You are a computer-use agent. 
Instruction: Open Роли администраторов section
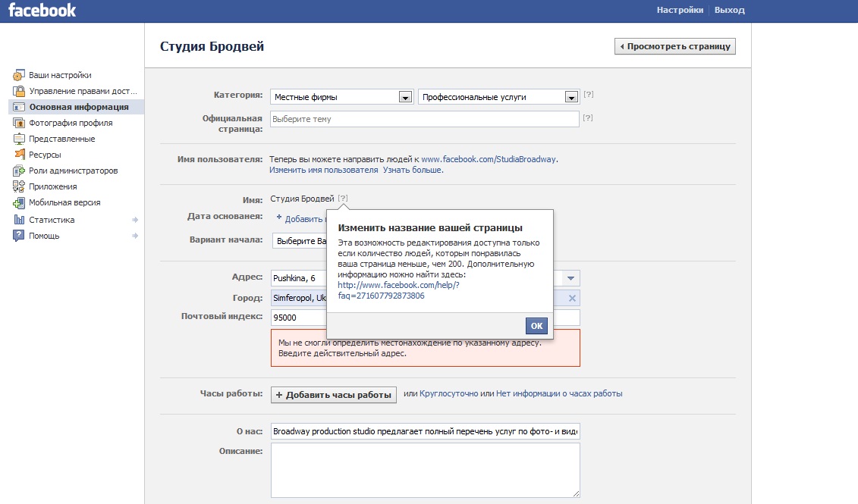click(x=74, y=170)
